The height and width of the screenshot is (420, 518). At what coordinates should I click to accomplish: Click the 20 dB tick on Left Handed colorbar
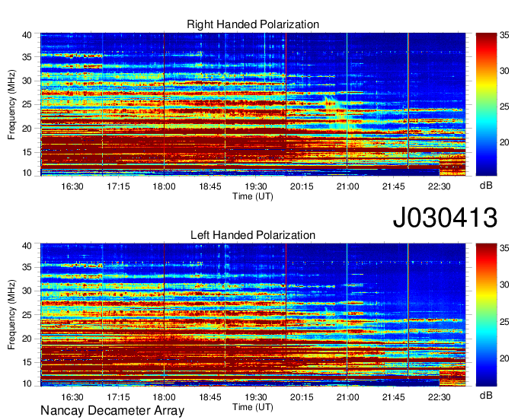click(504, 358)
